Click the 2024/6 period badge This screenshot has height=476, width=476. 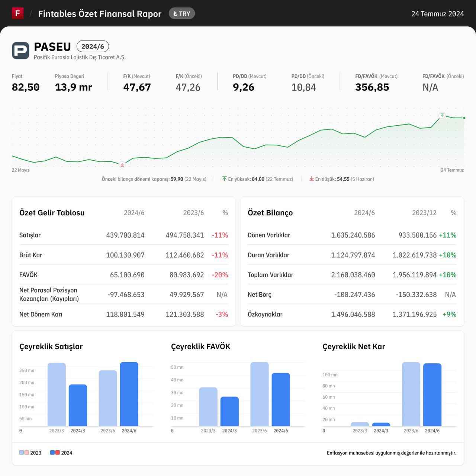click(x=93, y=46)
